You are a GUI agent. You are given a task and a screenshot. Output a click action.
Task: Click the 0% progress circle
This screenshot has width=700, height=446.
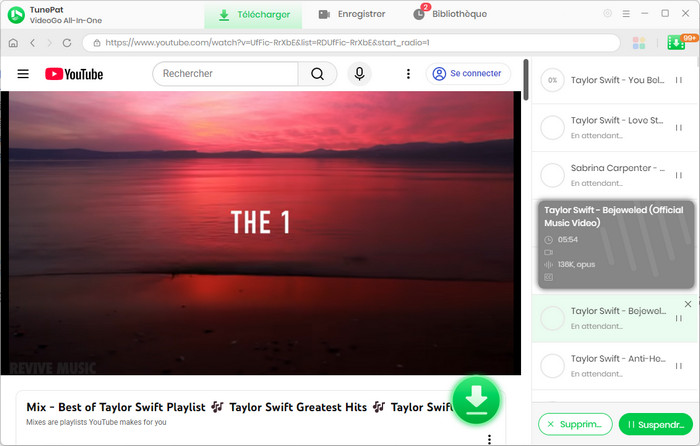[x=553, y=80]
